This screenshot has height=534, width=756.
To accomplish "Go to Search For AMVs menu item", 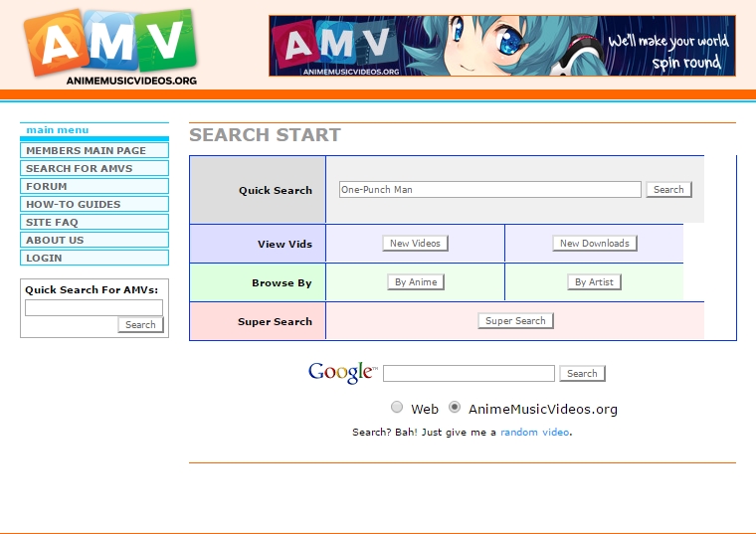I will coord(94,168).
